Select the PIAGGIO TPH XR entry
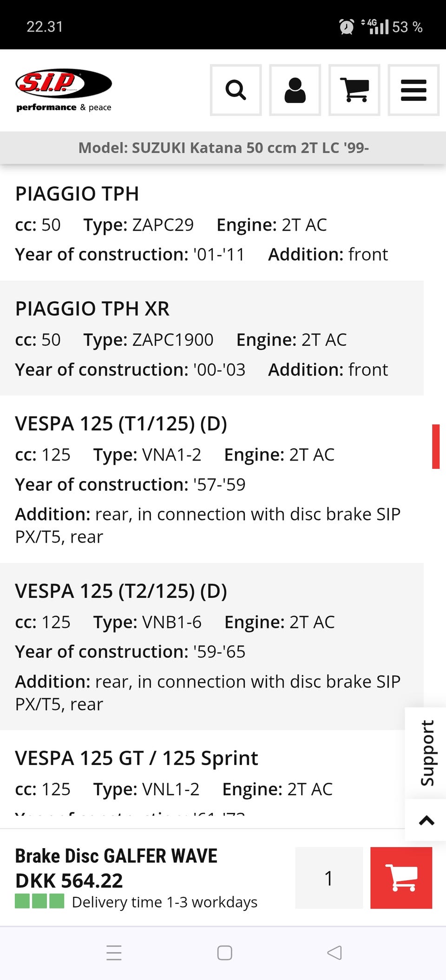Screen dimensions: 446x980 click(92, 309)
